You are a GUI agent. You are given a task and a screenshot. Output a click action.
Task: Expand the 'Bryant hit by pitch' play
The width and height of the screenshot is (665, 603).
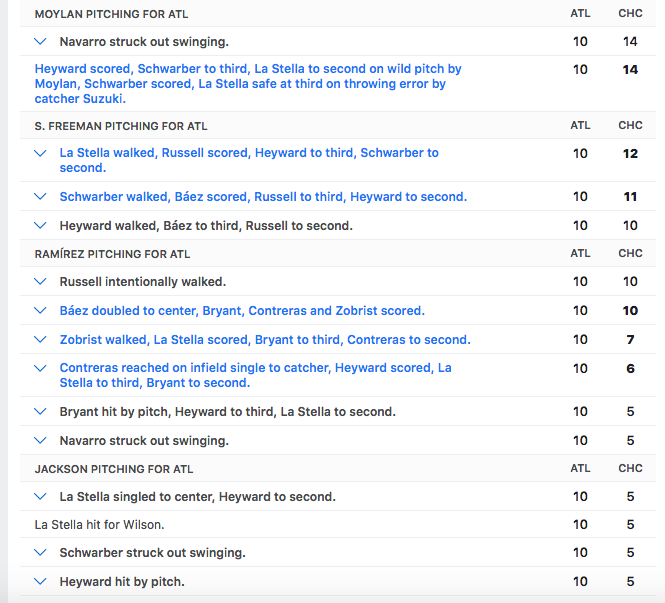(41, 412)
